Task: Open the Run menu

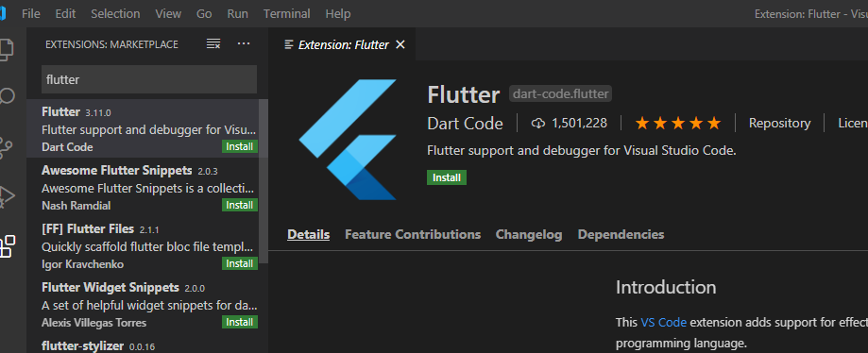Action: [x=237, y=14]
